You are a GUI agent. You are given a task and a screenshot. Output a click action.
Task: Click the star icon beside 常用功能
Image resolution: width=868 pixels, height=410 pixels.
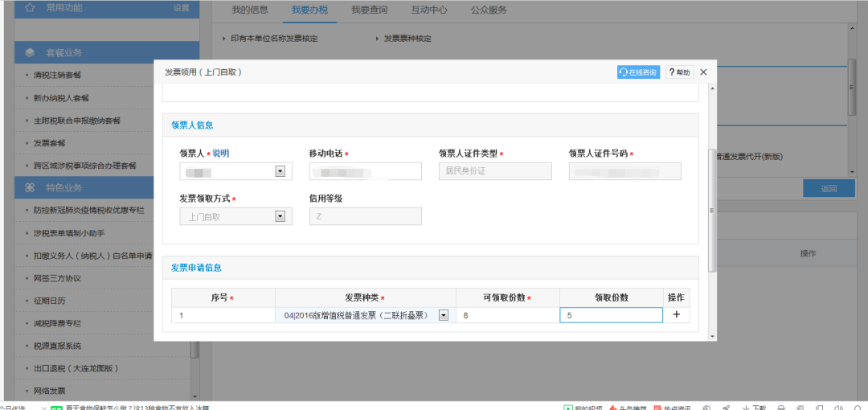[30, 8]
